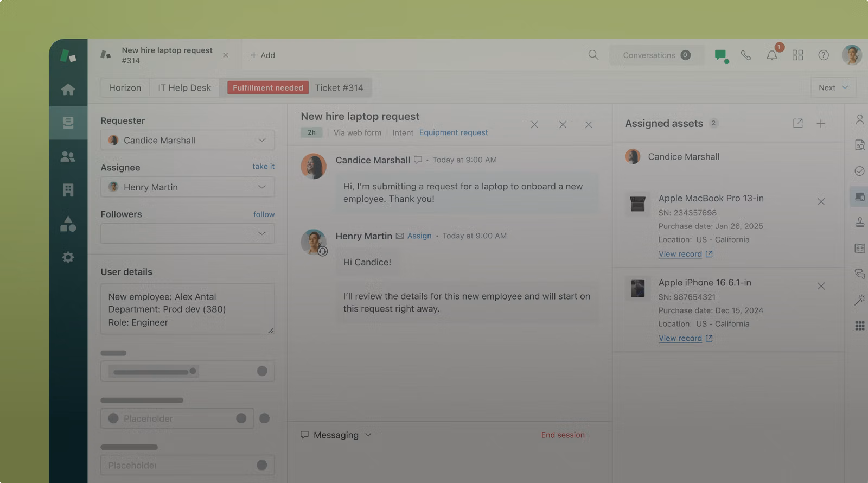Open the Organizations building icon

[68, 190]
